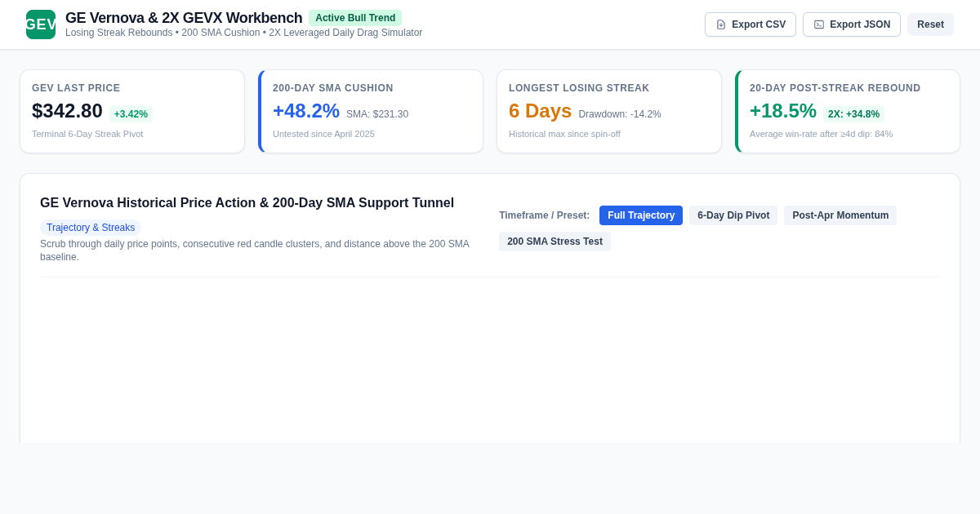This screenshot has height=514, width=980.
Task: Click the Export JSON terminal icon
Action: (819, 24)
